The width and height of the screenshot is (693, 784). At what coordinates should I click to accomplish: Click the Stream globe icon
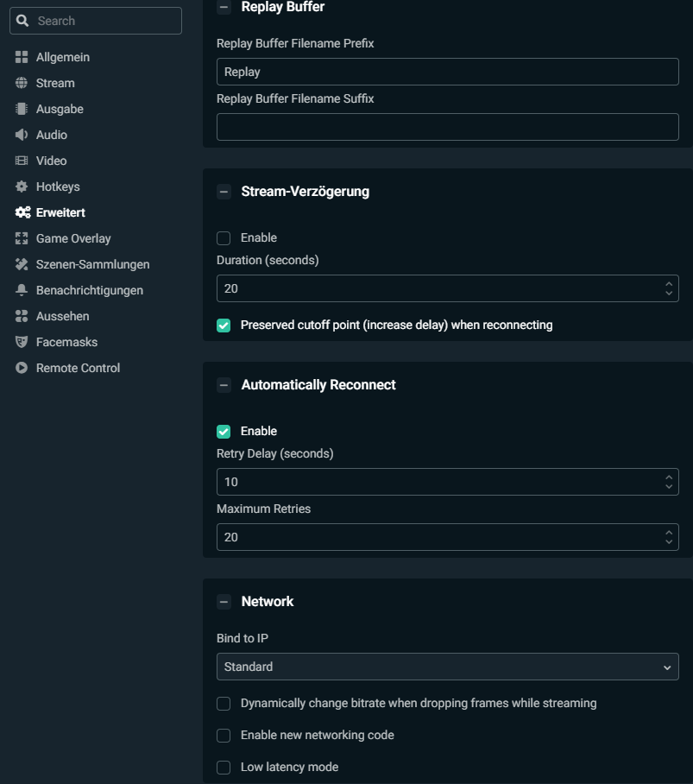[22, 83]
